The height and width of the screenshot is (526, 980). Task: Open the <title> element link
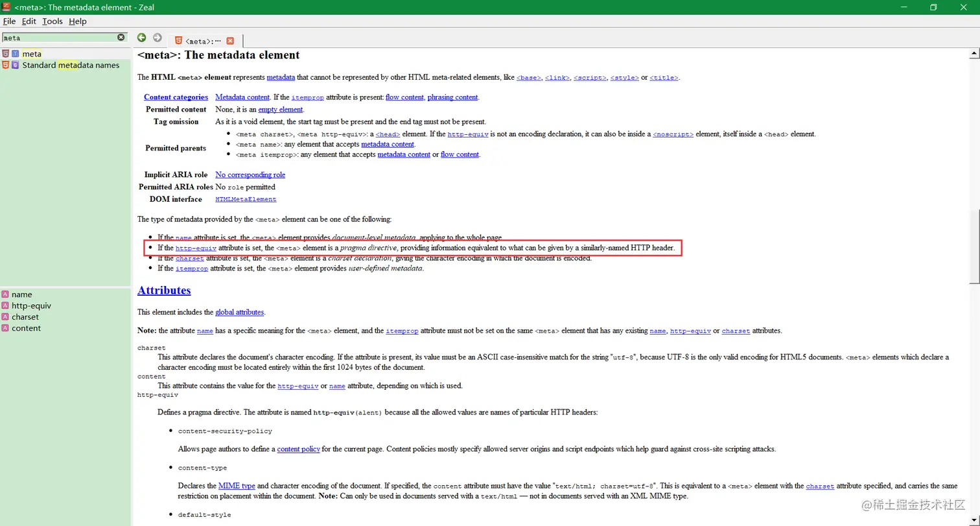[x=664, y=78]
